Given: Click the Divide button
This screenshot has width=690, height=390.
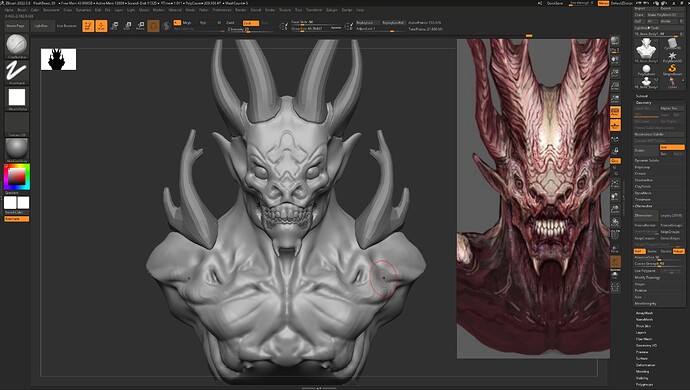Looking at the screenshot, I should coord(646,151).
